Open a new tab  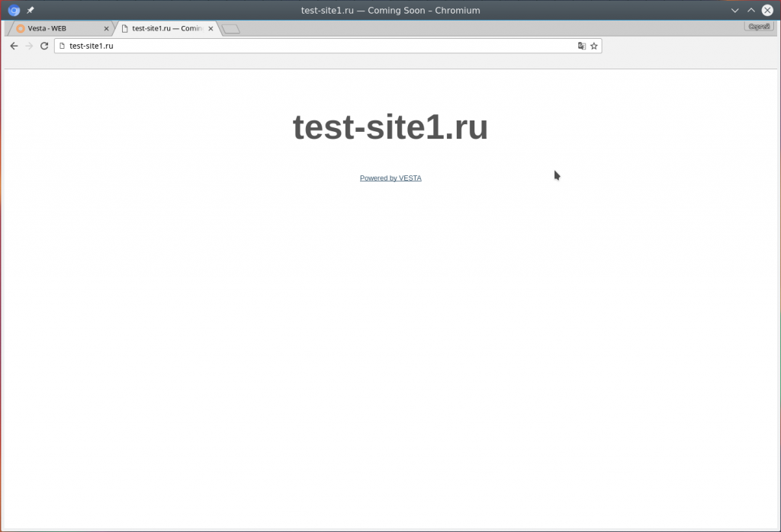tap(230, 30)
